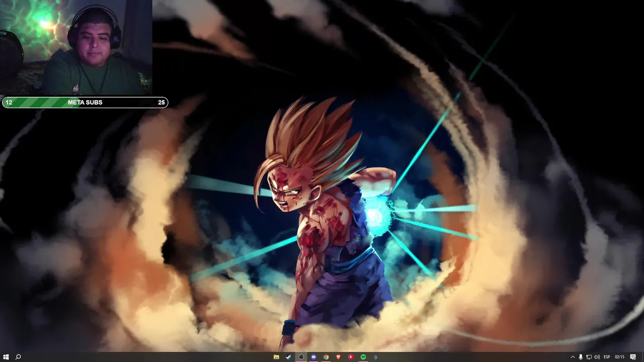644x362 pixels.
Task: Open the clock showing 02:15
Action: [619, 357]
